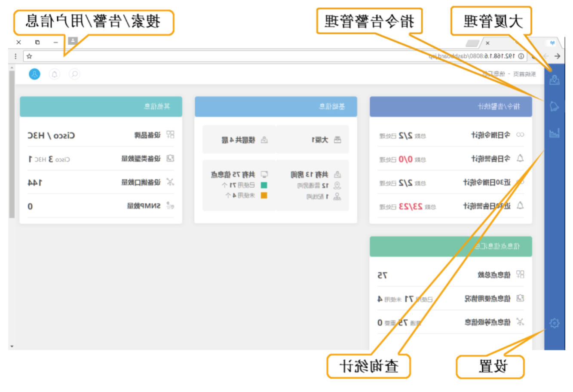Click the grid icon beside 信息点总数
Screen dimensions: 573x392
(x=520, y=274)
